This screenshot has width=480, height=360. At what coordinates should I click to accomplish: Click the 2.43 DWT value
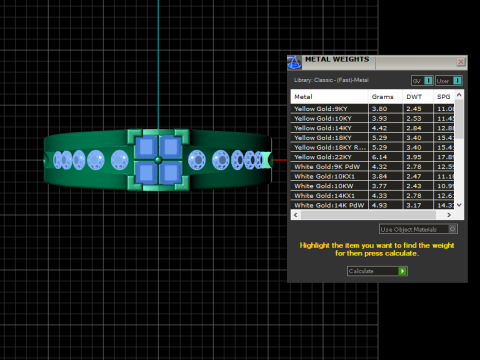414,186
